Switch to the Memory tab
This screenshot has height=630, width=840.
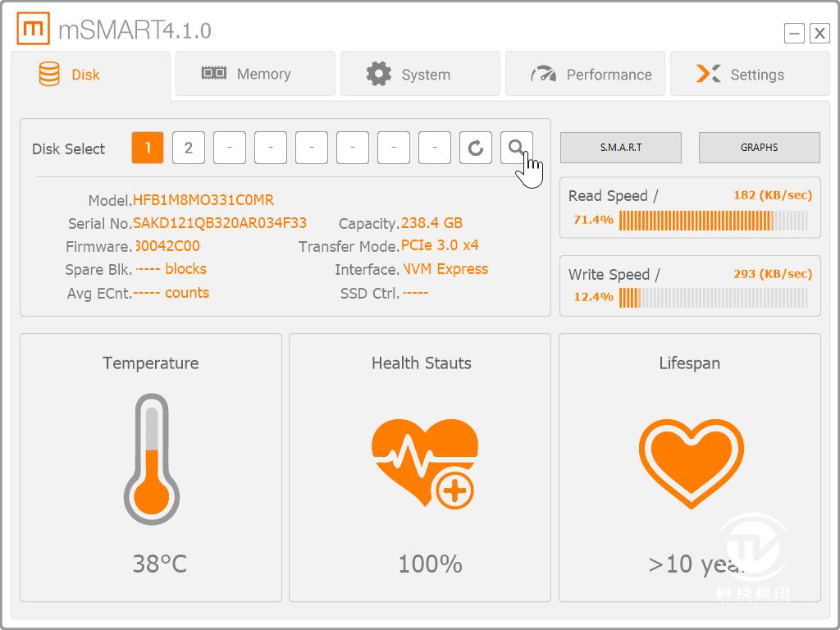tap(256, 74)
